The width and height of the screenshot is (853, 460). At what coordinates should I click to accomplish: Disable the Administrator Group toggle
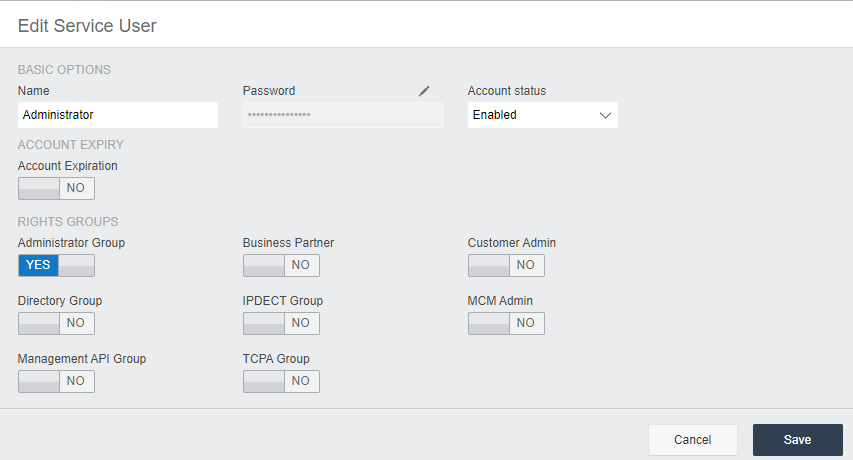(x=57, y=265)
